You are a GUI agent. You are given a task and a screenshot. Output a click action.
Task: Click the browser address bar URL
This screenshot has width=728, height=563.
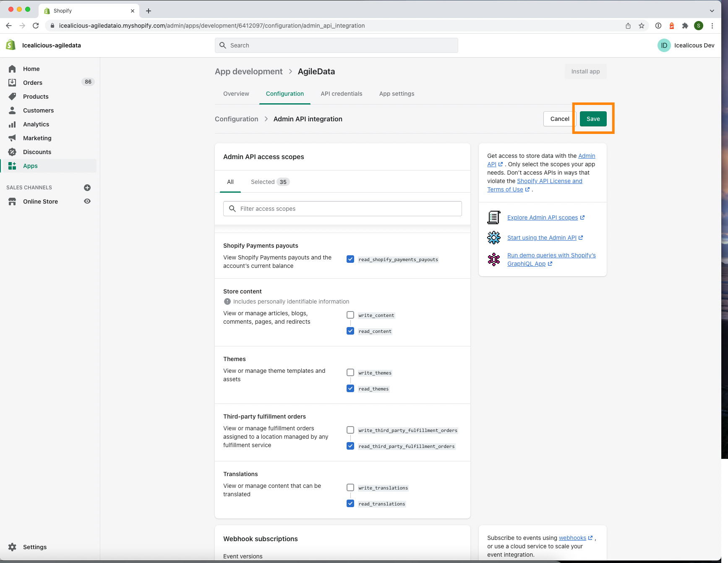(x=212, y=26)
